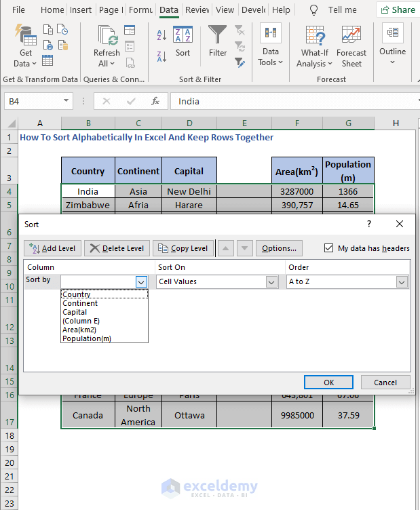Click the formula bar cancel X
Screen dimensions: 420x510
(107, 101)
